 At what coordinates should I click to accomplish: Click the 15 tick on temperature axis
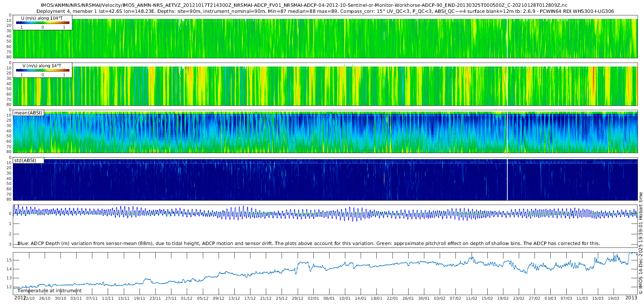tap(9, 260)
